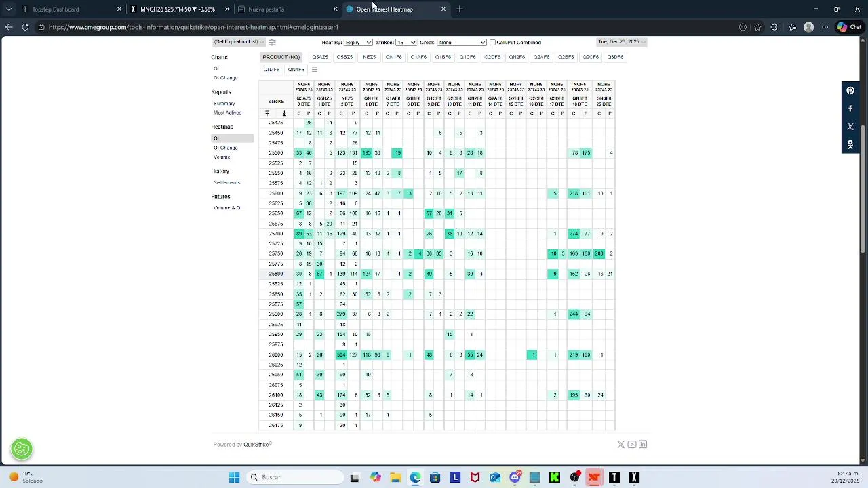Open Microsoft Store from taskbar
The image size is (868, 488).
pos(435,477)
